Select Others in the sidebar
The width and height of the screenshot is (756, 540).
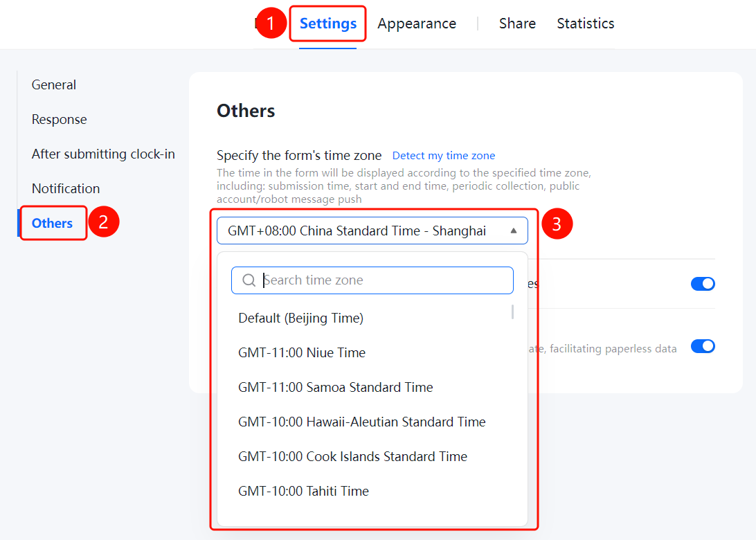(52, 223)
